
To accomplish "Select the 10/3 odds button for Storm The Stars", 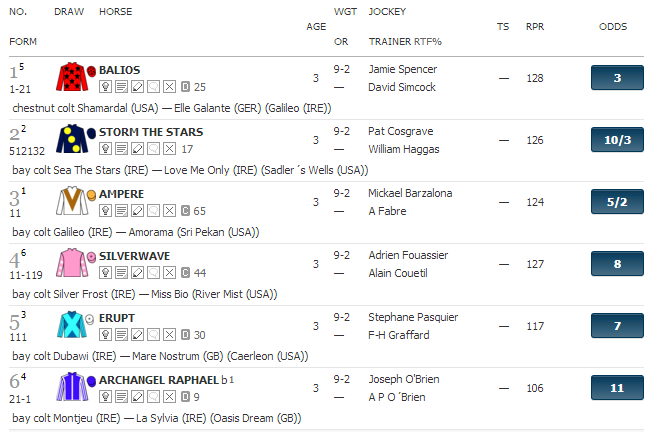I will coord(617,140).
